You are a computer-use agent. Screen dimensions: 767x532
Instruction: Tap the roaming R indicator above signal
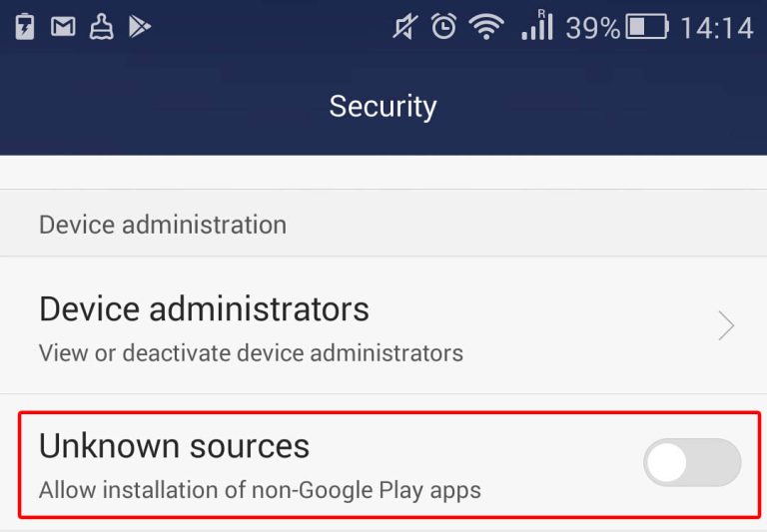(541, 13)
